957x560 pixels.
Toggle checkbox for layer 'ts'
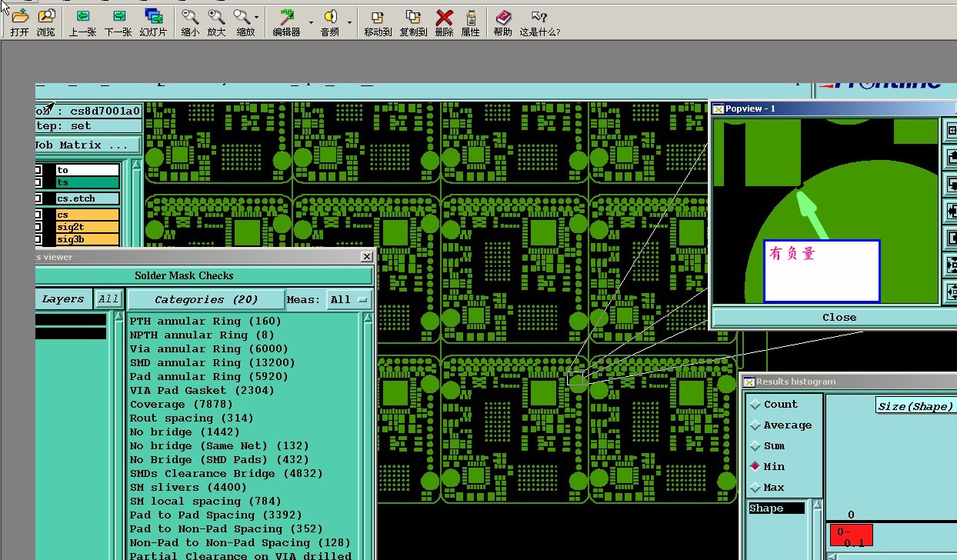tap(38, 182)
